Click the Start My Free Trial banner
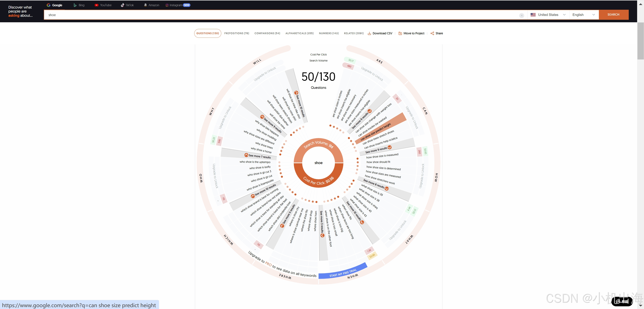This screenshot has height=309, width=644. pyautogui.click(x=343, y=273)
